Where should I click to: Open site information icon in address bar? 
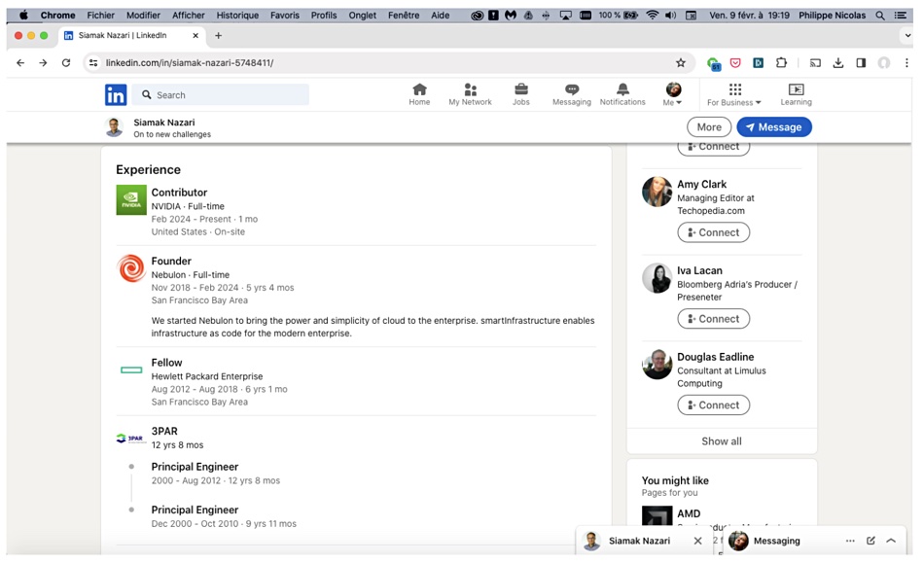[93, 62]
